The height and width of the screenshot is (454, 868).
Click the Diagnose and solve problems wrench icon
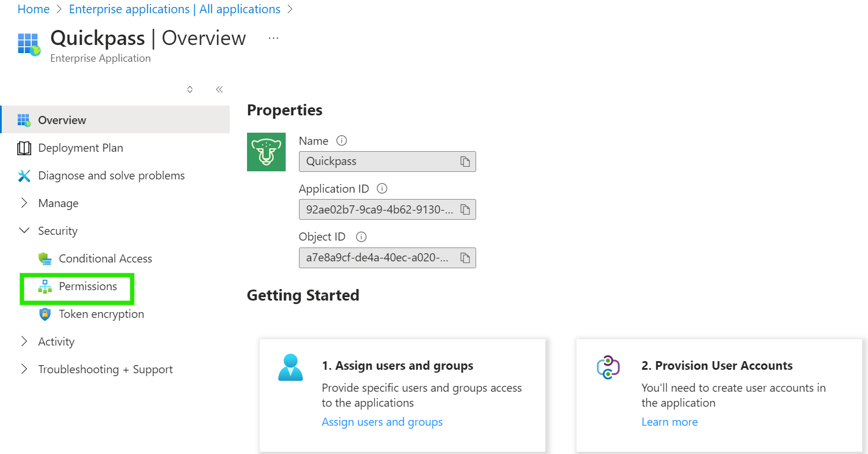point(24,176)
